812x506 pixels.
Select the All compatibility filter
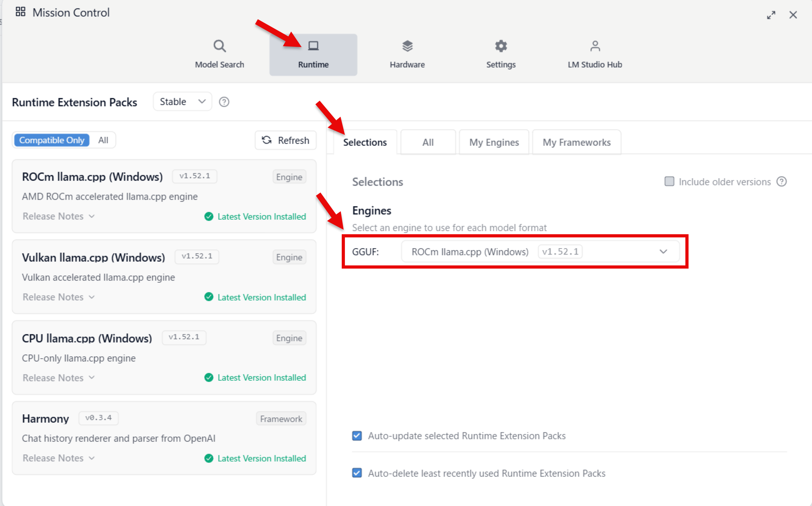coord(103,140)
